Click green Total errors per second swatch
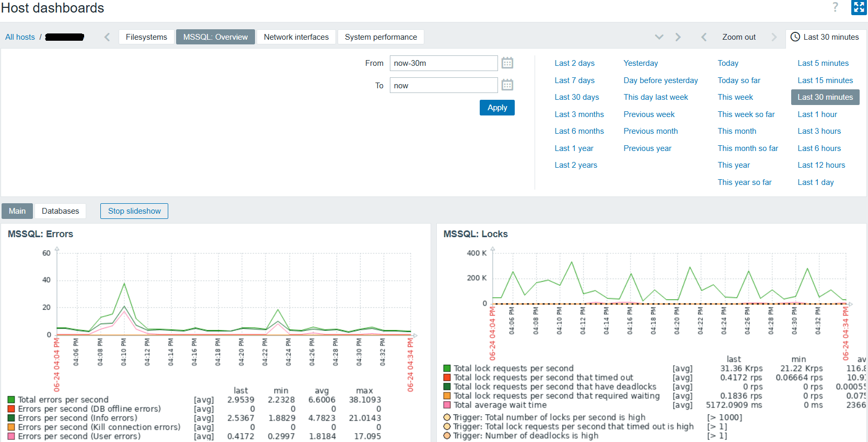This screenshot has height=442, width=868. tap(11, 400)
